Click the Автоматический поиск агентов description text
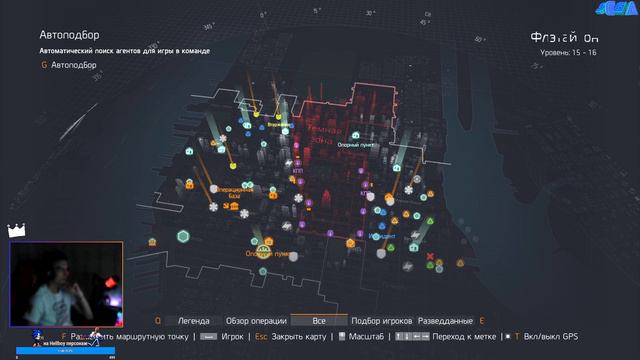Image resolution: width=640 pixels, height=360 pixels. click(124, 51)
